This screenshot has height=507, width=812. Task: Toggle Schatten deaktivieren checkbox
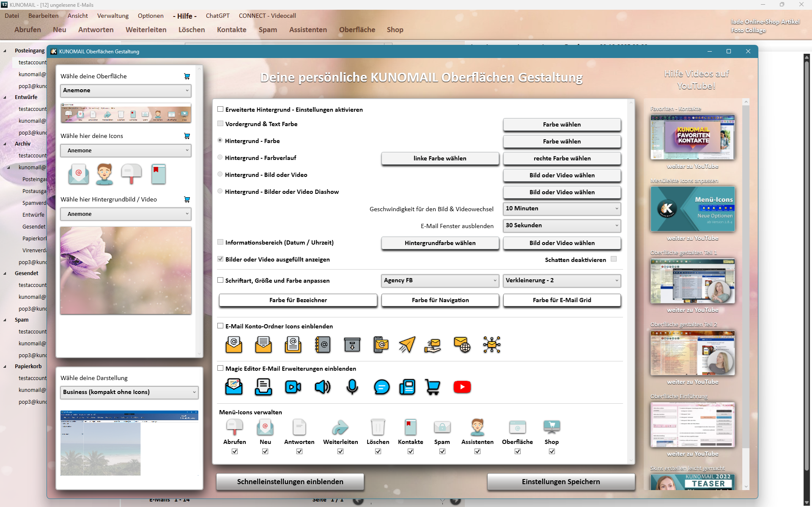614,259
